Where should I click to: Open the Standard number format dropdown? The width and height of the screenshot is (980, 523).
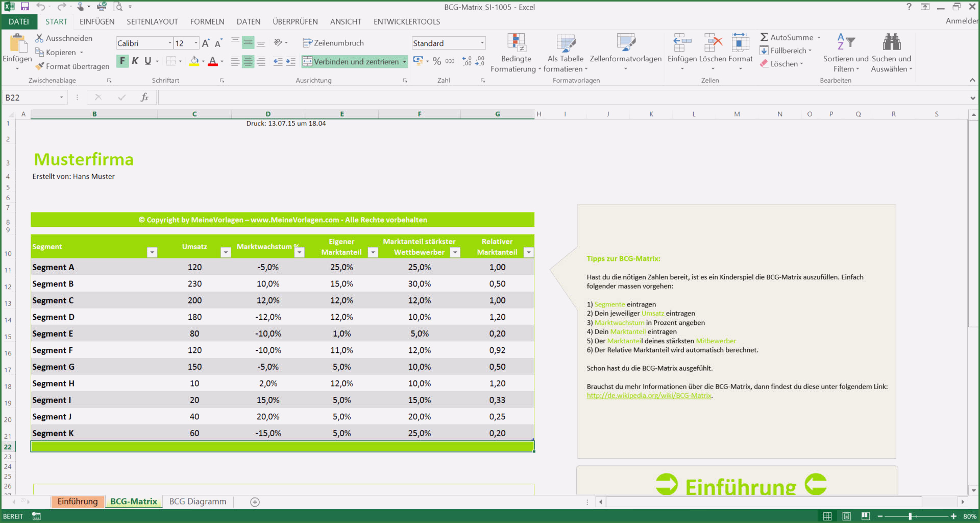click(482, 43)
